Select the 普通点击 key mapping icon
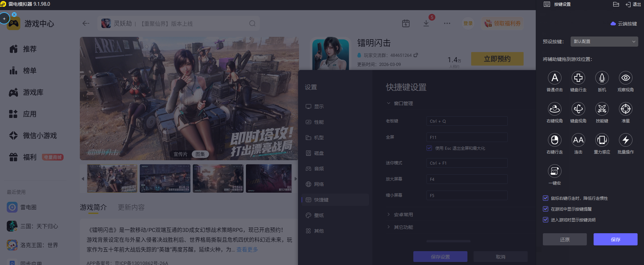Image resolution: width=644 pixels, height=265 pixels. 554,78
